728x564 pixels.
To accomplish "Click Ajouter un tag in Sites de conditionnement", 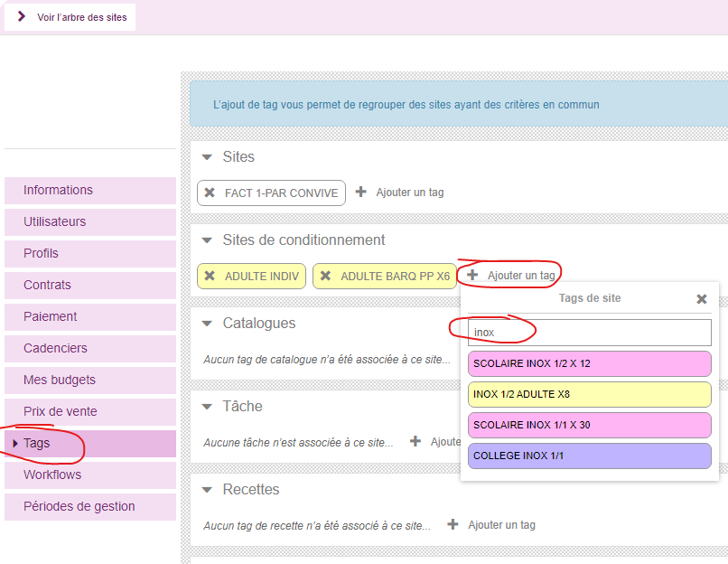I will [521, 276].
